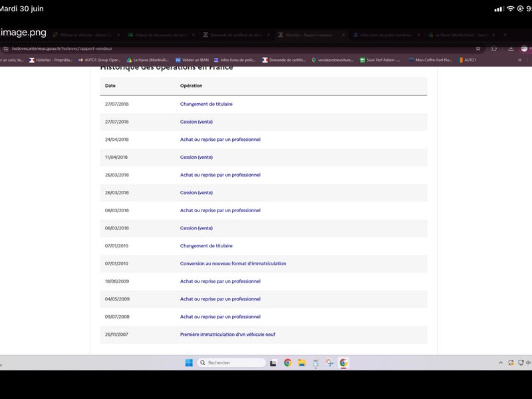Viewport: 532px width, 399px height.
Task: Click Cession (vente) dated 08/03/2018
Action: (x=196, y=228)
